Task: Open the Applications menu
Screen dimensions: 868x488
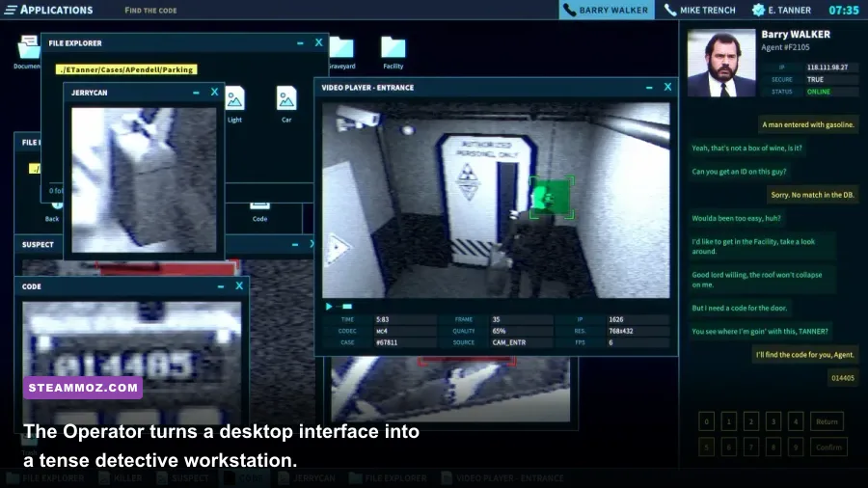Action: point(48,10)
